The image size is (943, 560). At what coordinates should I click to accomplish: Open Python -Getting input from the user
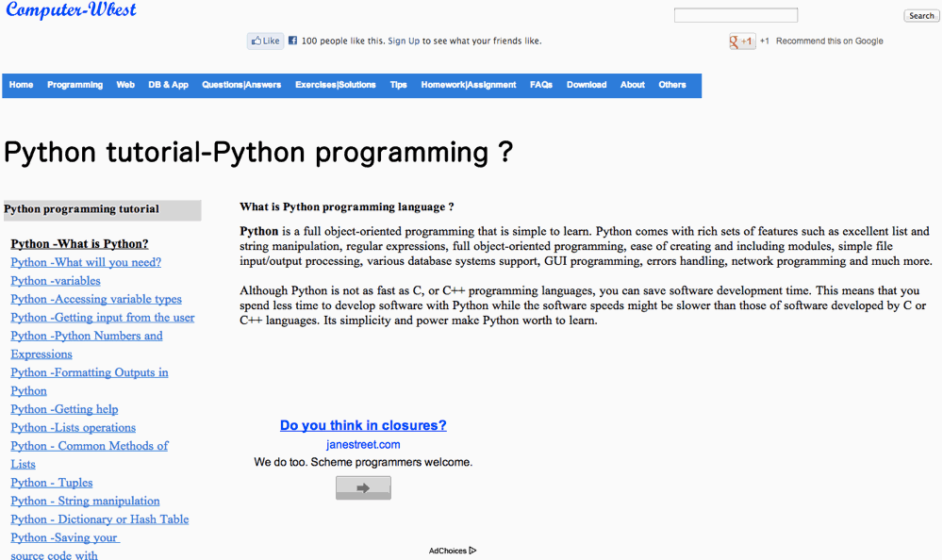[103, 318]
